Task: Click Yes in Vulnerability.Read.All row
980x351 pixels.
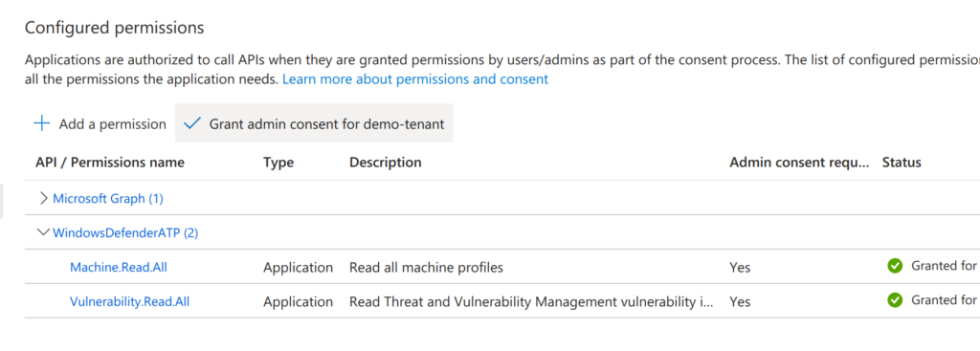Action: (740, 301)
